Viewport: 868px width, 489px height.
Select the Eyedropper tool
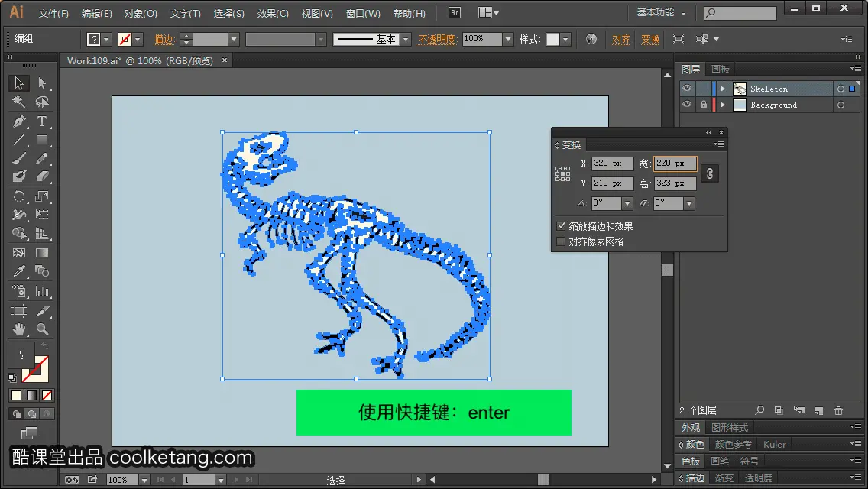pyautogui.click(x=19, y=271)
